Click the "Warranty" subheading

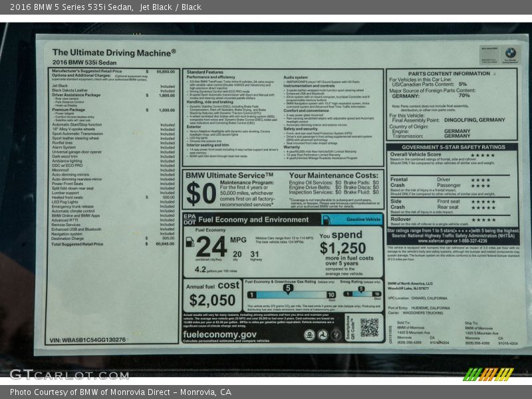pyautogui.click(x=292, y=147)
